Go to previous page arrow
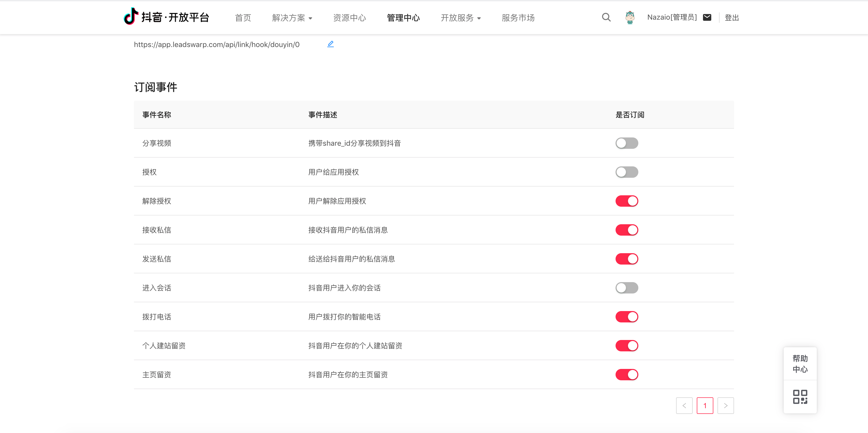Image resolution: width=868 pixels, height=433 pixels. coord(684,405)
